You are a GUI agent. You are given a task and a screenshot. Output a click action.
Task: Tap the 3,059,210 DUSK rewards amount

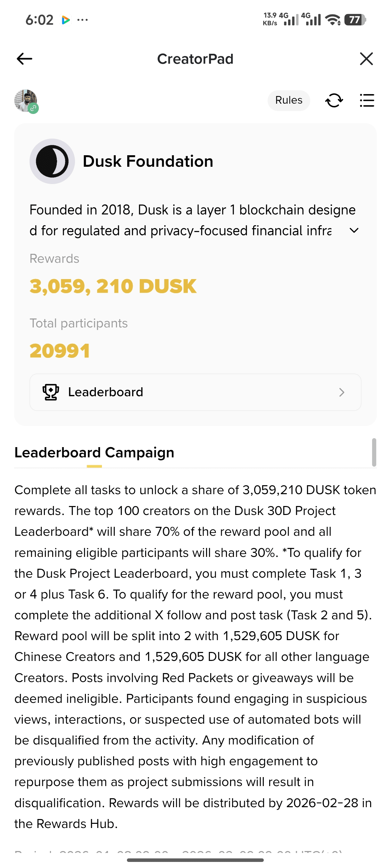click(113, 286)
